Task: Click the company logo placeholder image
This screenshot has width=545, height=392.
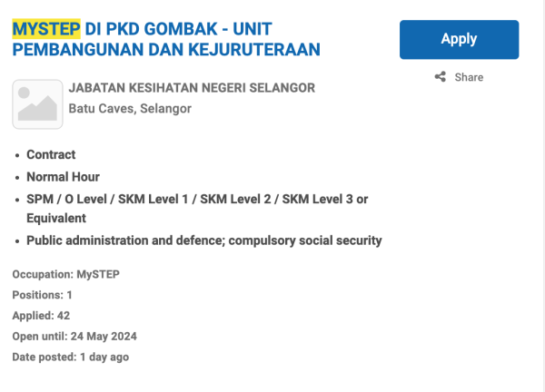Action: tap(37, 104)
